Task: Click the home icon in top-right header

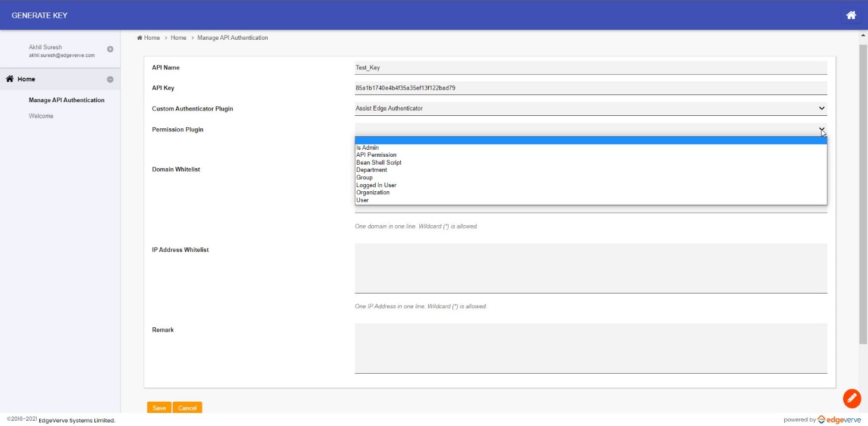Action: click(851, 15)
